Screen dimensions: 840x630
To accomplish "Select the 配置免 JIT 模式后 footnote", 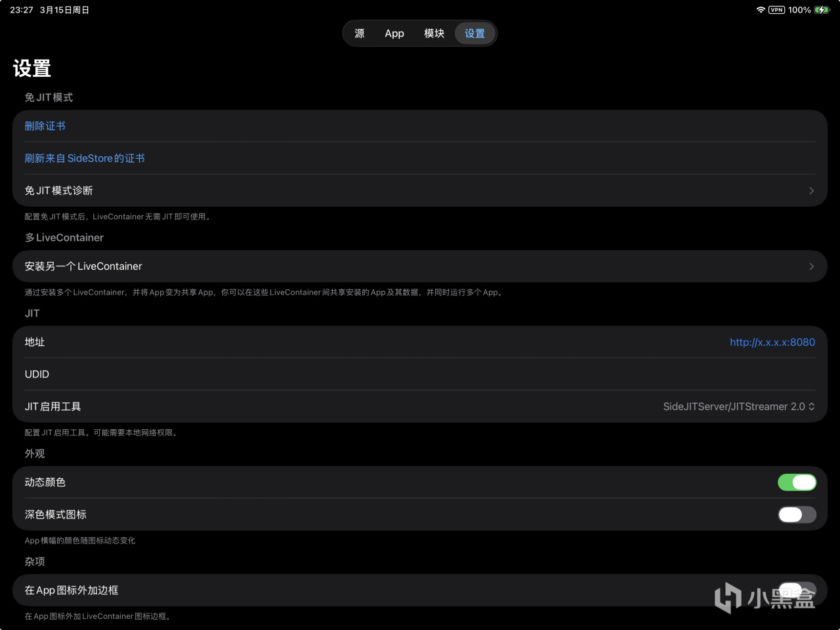I will pos(118,217).
